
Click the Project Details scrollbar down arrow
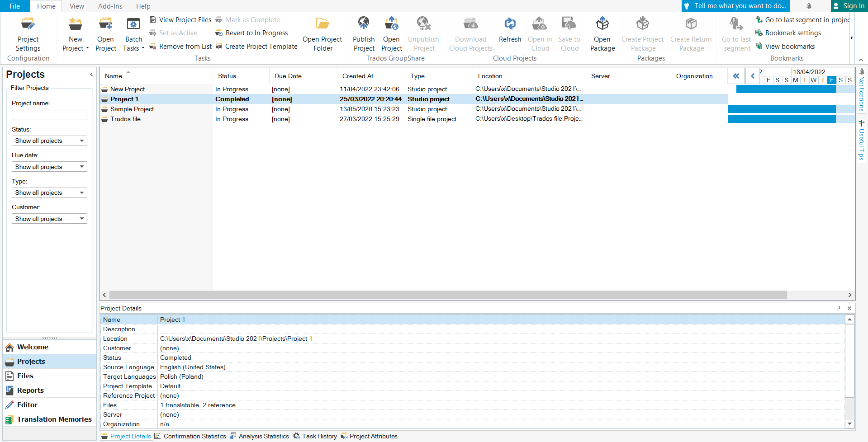(x=850, y=424)
